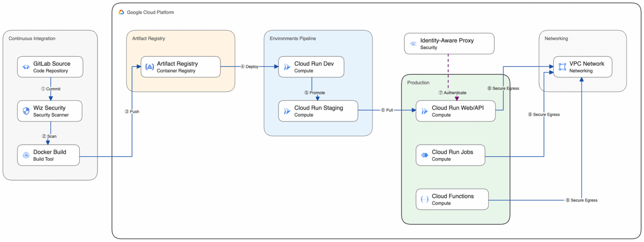Click the Cloud Functions icon
Image resolution: width=644 pixels, height=242 pixels.
tap(424, 200)
